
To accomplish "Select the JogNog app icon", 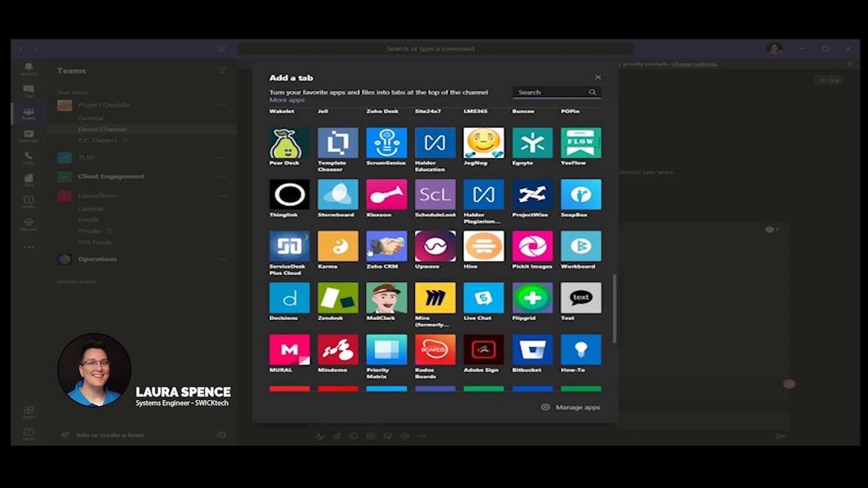I will tap(484, 143).
